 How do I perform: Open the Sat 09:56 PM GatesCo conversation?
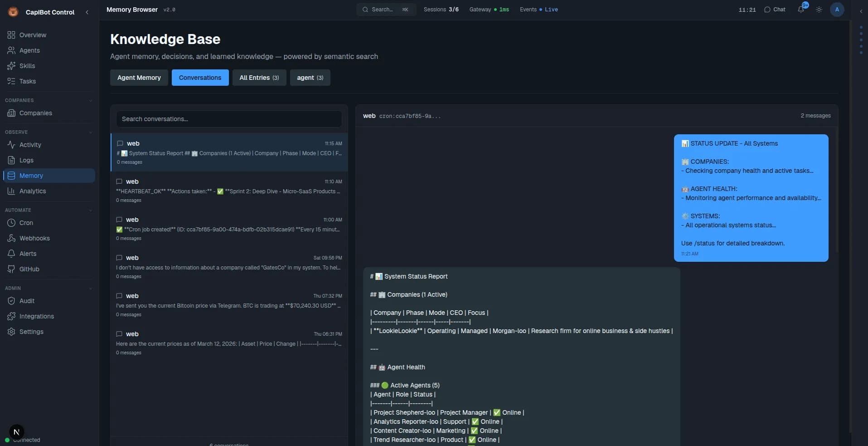pos(229,267)
